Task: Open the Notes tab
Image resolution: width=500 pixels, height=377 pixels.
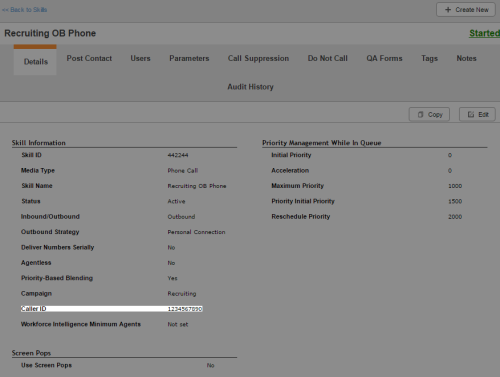Action: pyautogui.click(x=466, y=58)
